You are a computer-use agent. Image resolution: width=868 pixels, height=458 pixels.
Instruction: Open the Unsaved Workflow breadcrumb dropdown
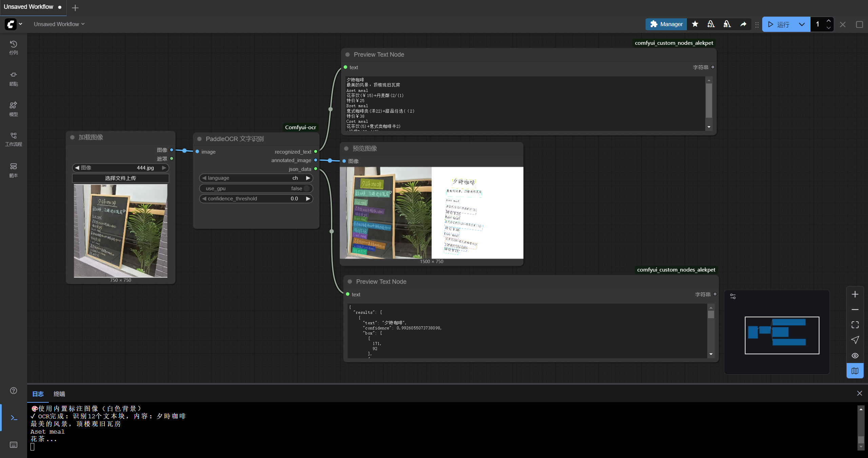(x=59, y=24)
